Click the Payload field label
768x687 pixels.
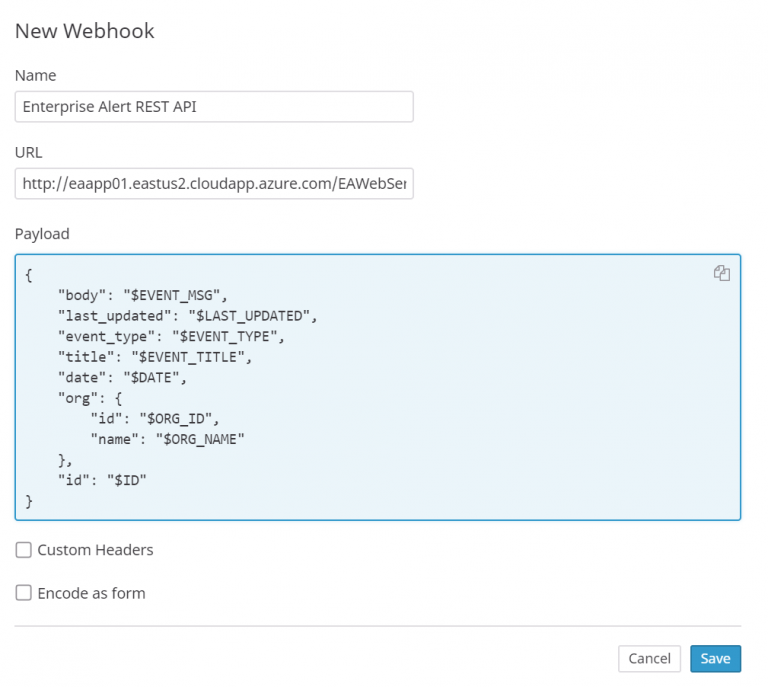pos(42,234)
